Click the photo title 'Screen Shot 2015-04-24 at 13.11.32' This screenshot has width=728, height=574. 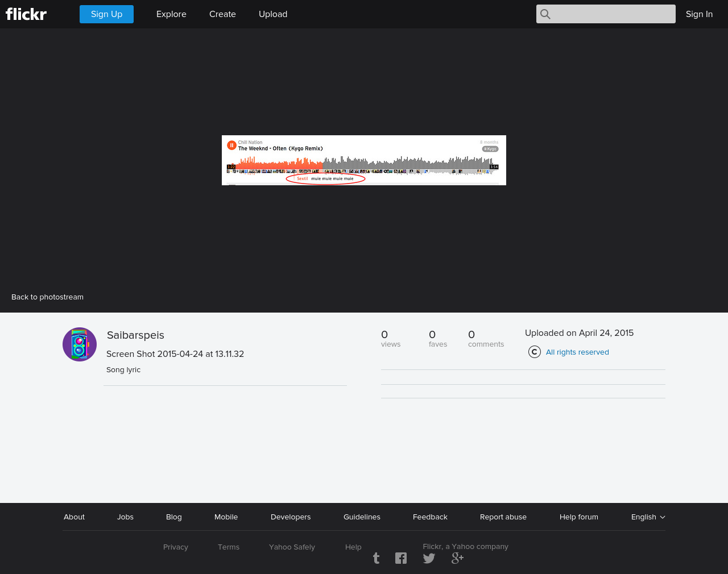coord(175,353)
